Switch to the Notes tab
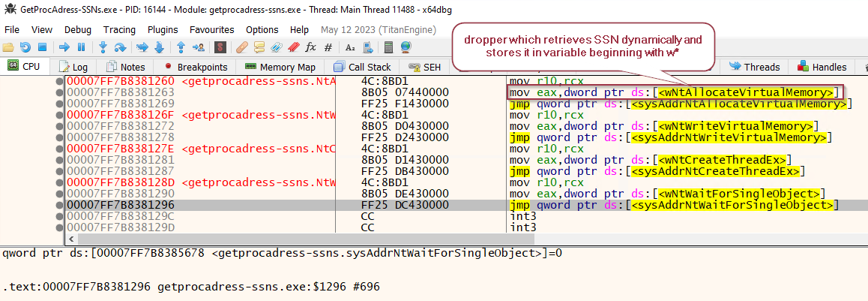 (126, 67)
